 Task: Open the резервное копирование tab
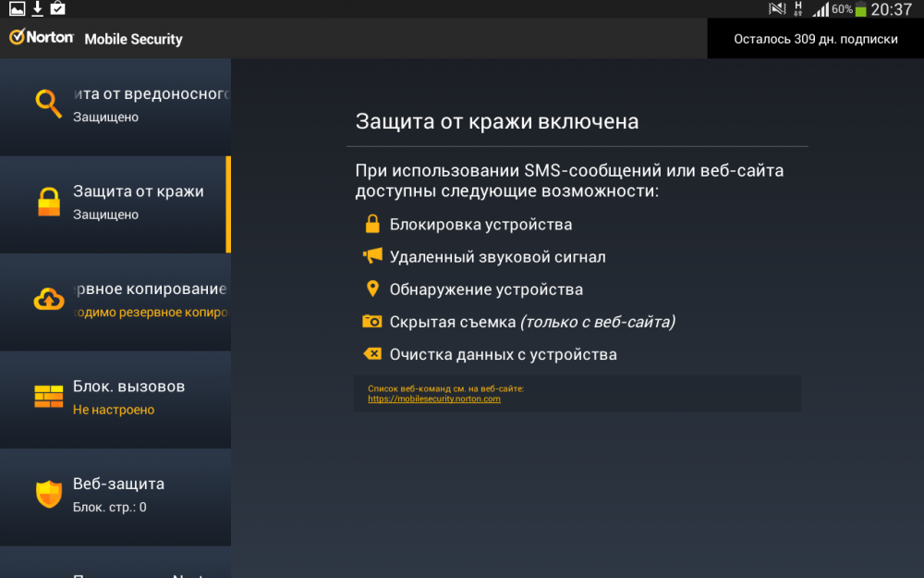tap(115, 302)
